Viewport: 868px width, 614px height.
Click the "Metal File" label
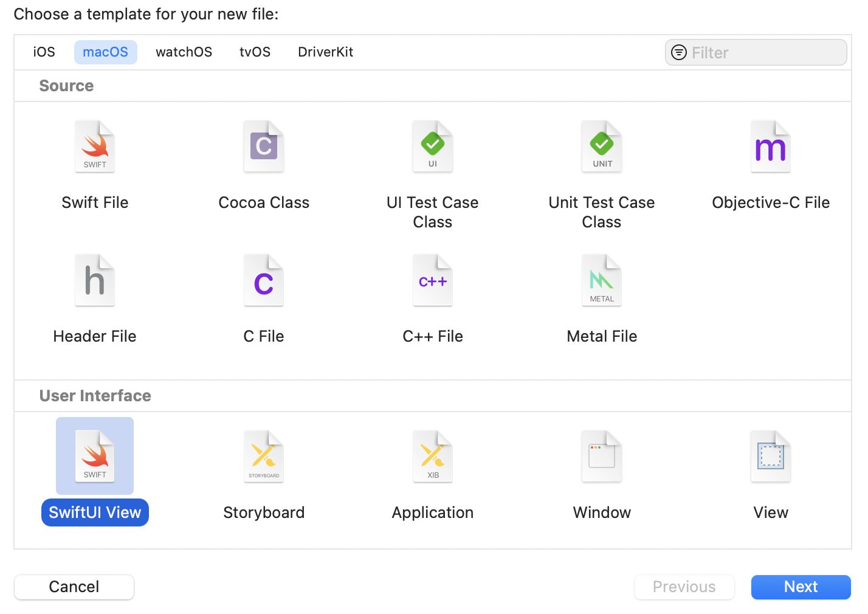pos(602,336)
